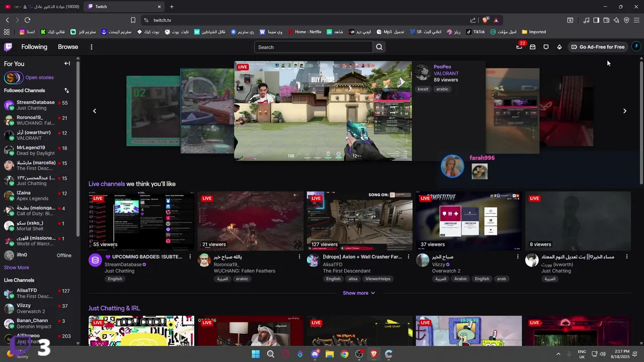Open the Just Chatting & IRL category

pyautogui.click(x=114, y=308)
